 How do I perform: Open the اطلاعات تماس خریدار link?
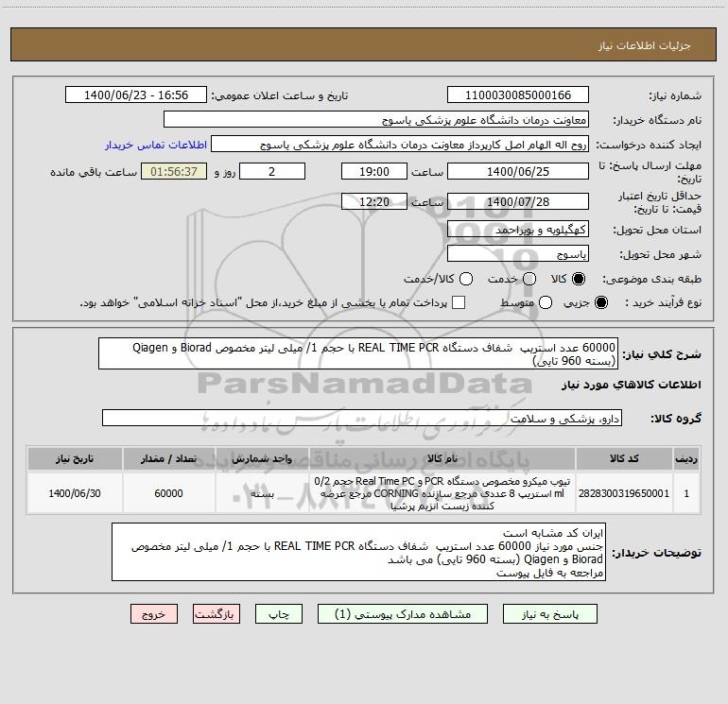(156, 145)
